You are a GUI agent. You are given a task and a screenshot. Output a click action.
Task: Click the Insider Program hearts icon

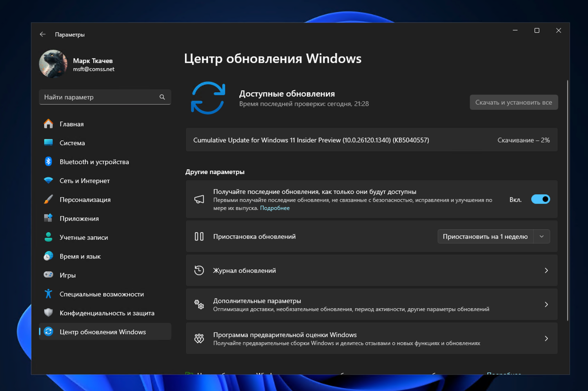pyautogui.click(x=199, y=338)
